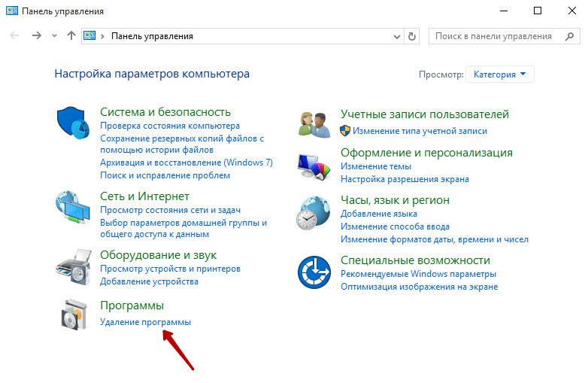Refresh the Control Panel view

tap(412, 36)
